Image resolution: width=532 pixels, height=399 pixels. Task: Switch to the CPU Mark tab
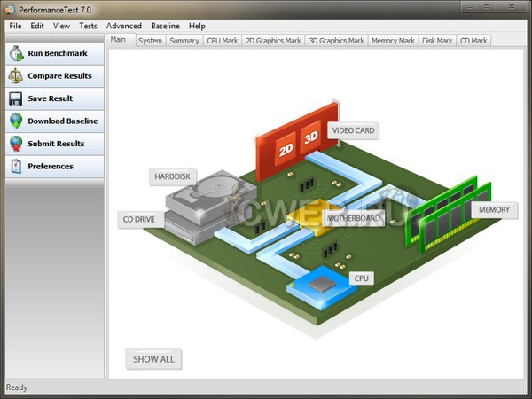(222, 41)
